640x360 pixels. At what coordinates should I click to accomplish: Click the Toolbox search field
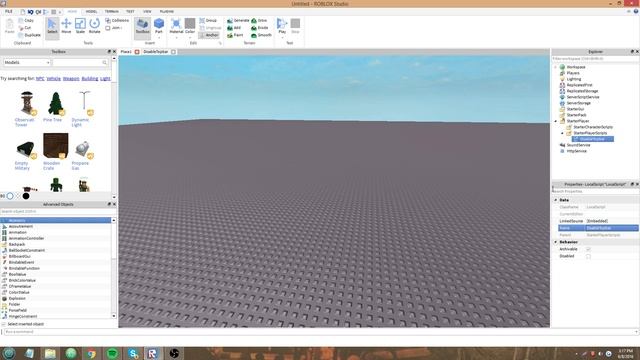[x=80, y=62]
